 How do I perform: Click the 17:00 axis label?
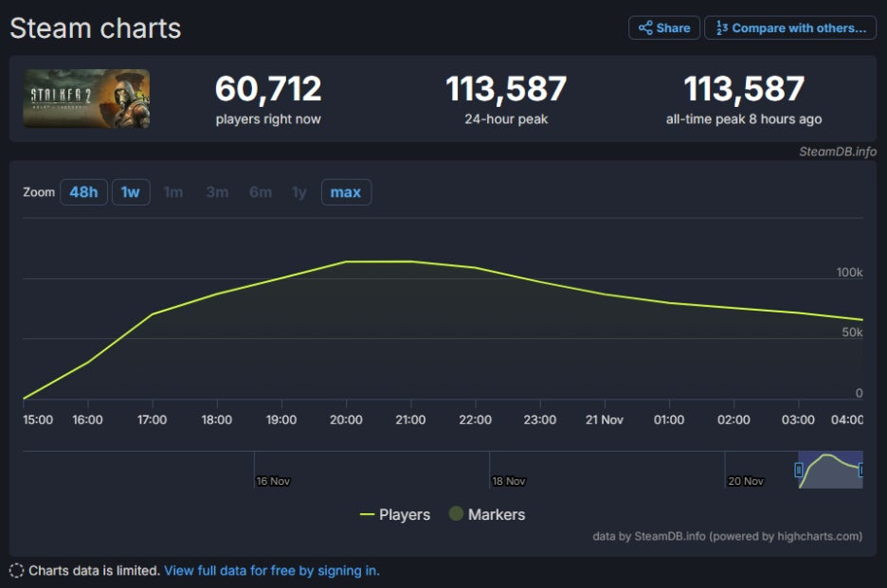[x=153, y=419]
